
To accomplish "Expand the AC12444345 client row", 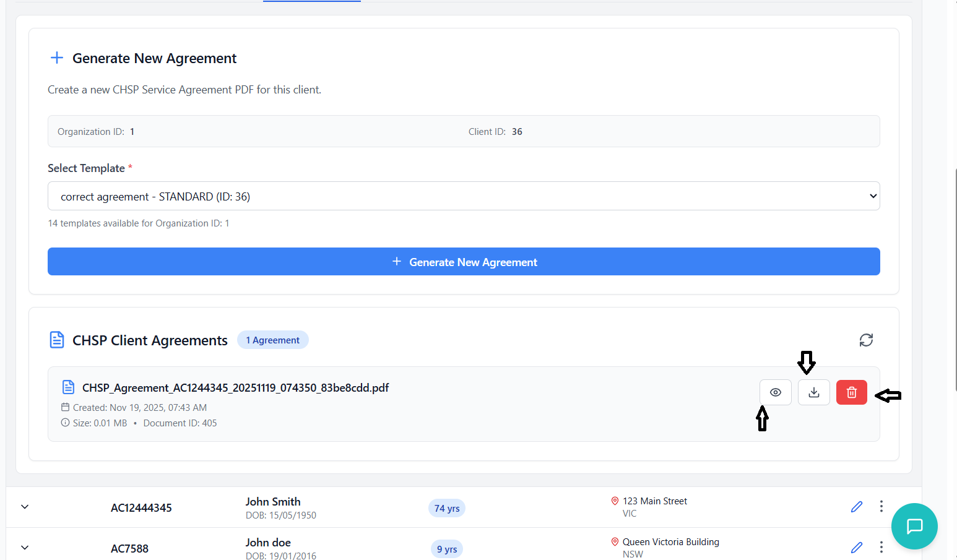I will click(25, 507).
